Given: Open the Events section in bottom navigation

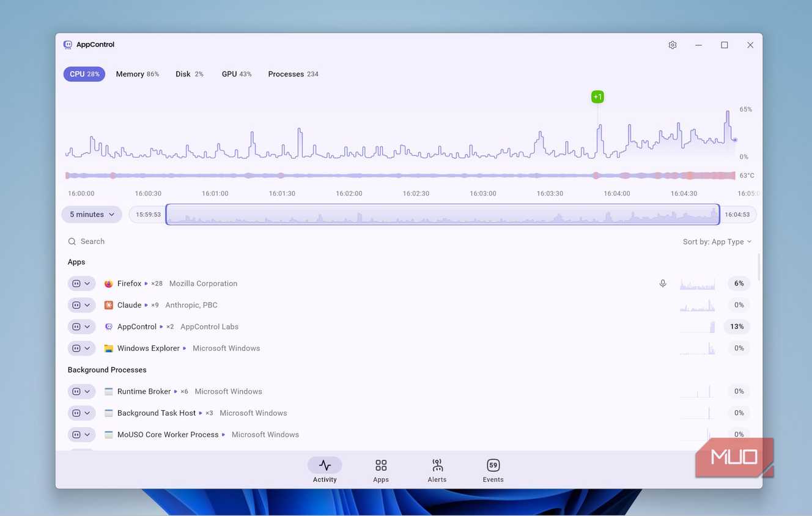Looking at the screenshot, I should [493, 471].
